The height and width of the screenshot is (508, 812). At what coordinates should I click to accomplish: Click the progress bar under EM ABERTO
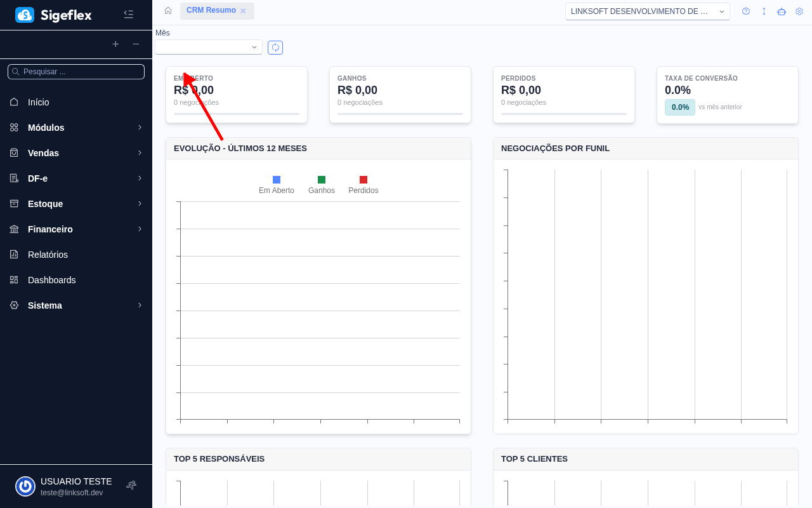(x=236, y=115)
